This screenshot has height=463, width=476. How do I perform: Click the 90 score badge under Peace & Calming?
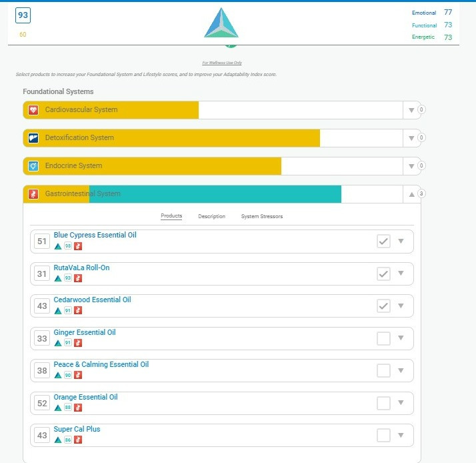[x=68, y=375]
